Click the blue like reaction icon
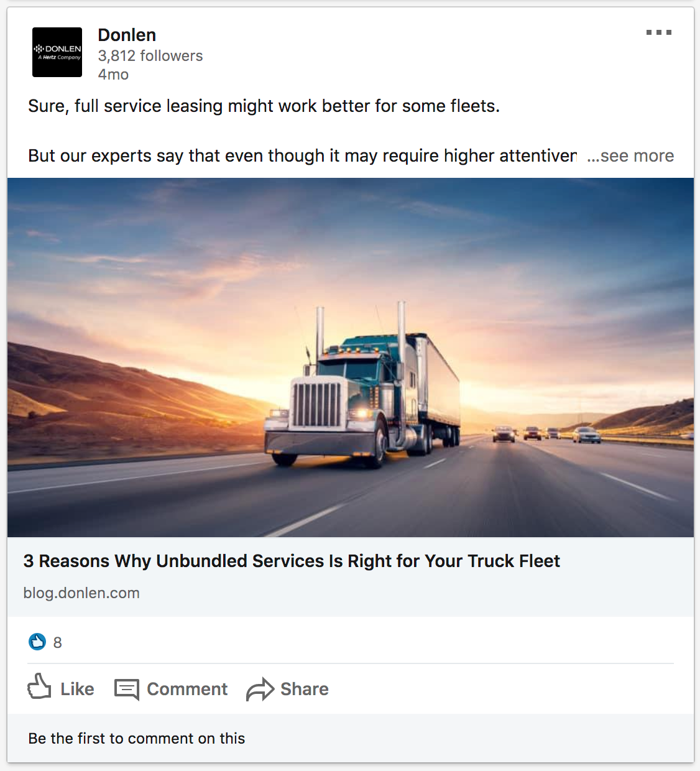This screenshot has height=771, width=700. click(37, 642)
